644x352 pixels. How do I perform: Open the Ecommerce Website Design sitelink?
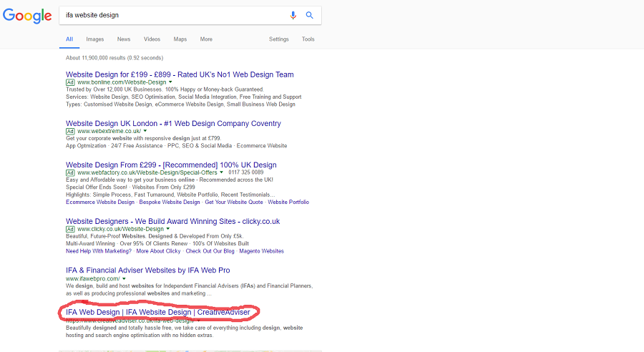[100, 202]
